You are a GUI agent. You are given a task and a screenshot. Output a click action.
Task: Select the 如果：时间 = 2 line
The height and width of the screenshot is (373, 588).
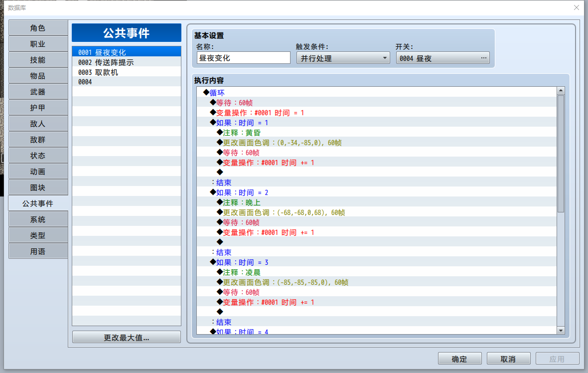click(x=377, y=192)
